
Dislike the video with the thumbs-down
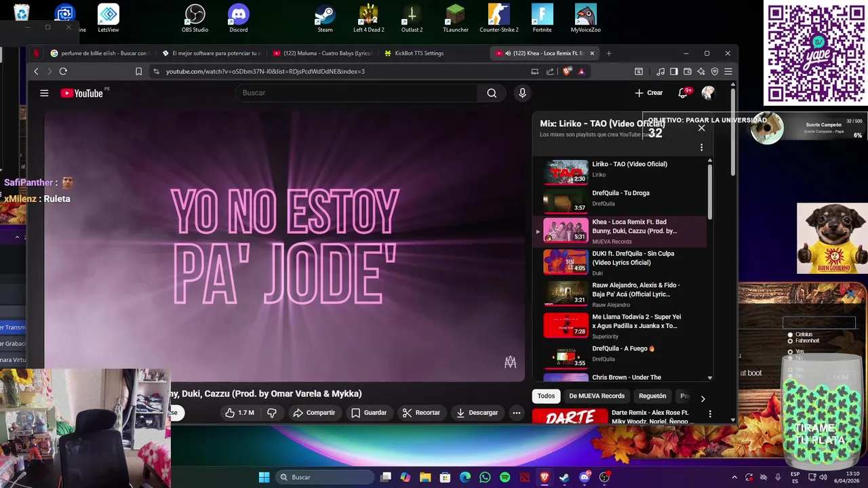click(272, 413)
